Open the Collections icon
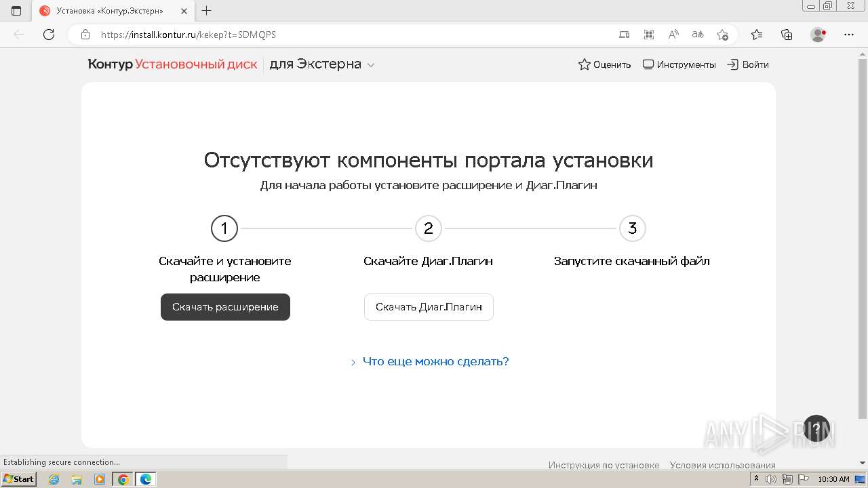868x488 pixels. [x=787, y=35]
